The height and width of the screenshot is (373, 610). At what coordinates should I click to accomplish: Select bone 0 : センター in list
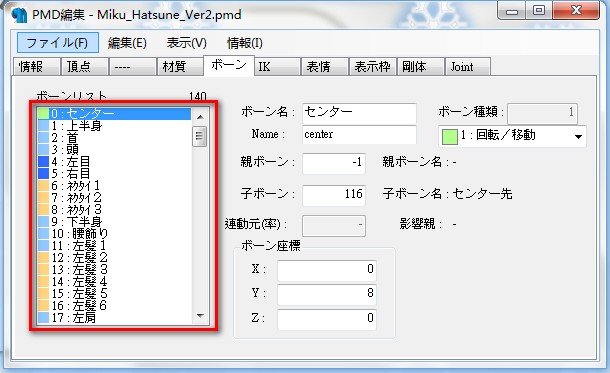click(114, 114)
